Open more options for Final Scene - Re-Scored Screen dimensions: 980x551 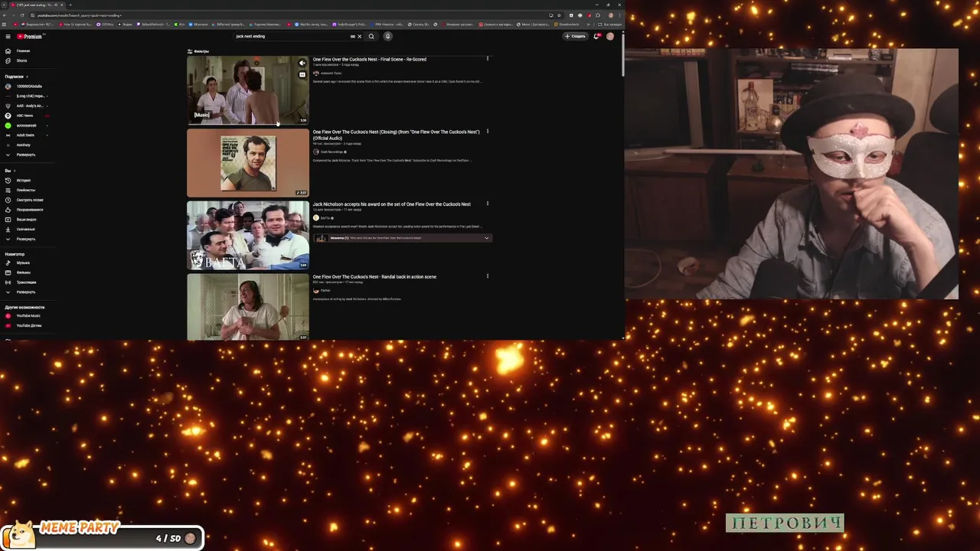(488, 59)
